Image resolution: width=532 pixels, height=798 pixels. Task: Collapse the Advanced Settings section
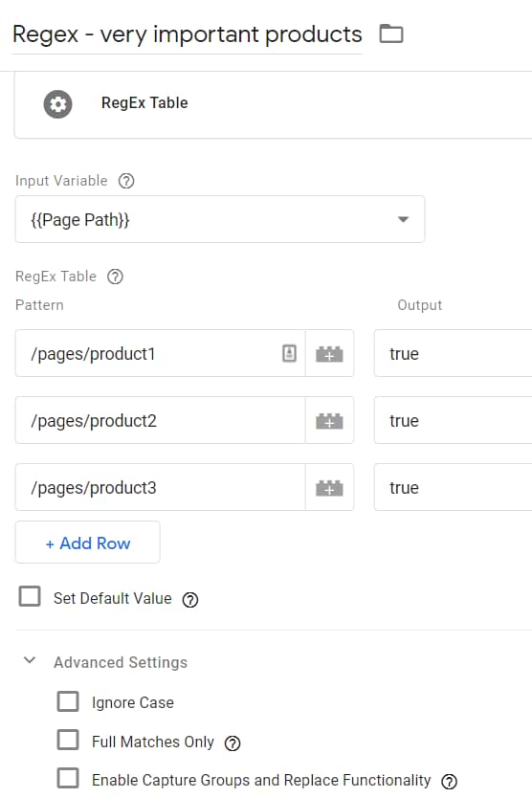(x=30, y=660)
